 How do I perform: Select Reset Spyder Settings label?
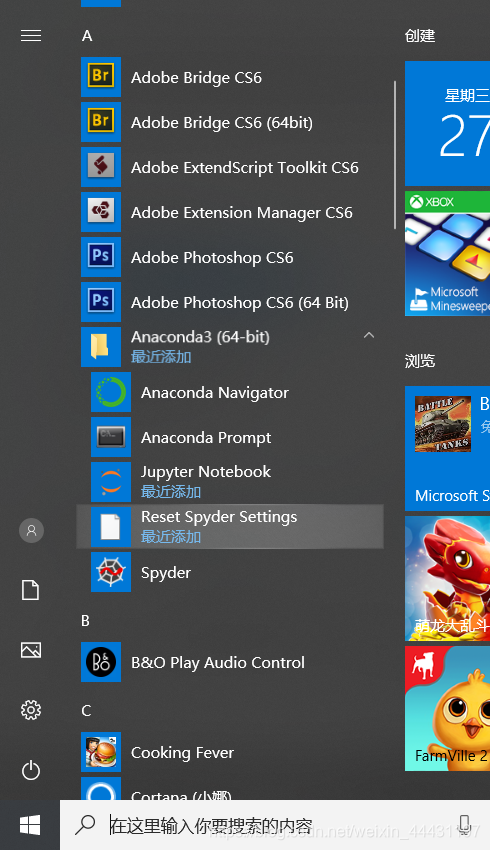pos(219,517)
